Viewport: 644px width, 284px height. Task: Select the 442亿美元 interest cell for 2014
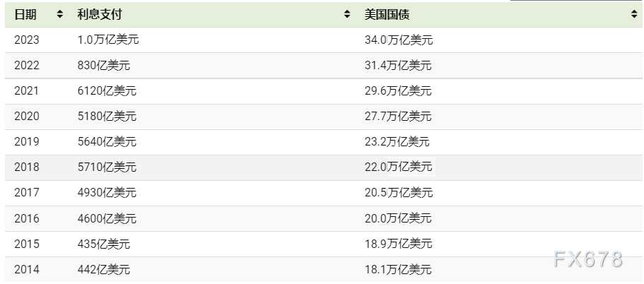click(104, 269)
